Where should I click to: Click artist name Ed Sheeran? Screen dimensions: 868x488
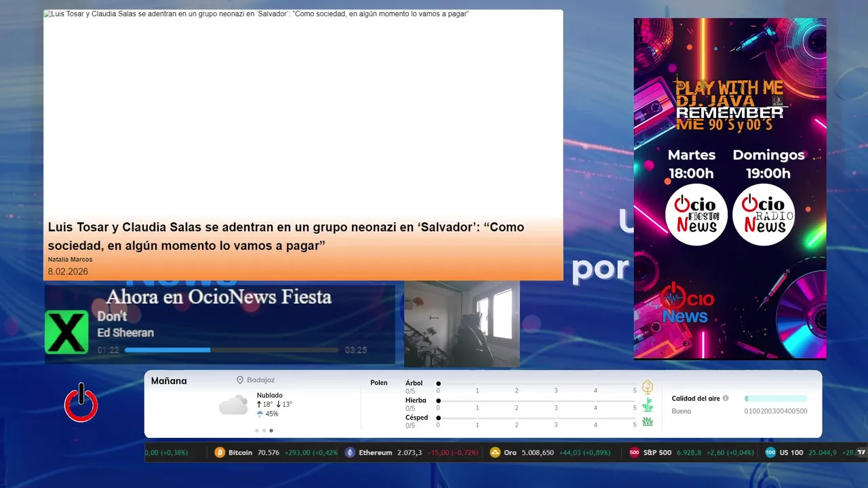(125, 333)
